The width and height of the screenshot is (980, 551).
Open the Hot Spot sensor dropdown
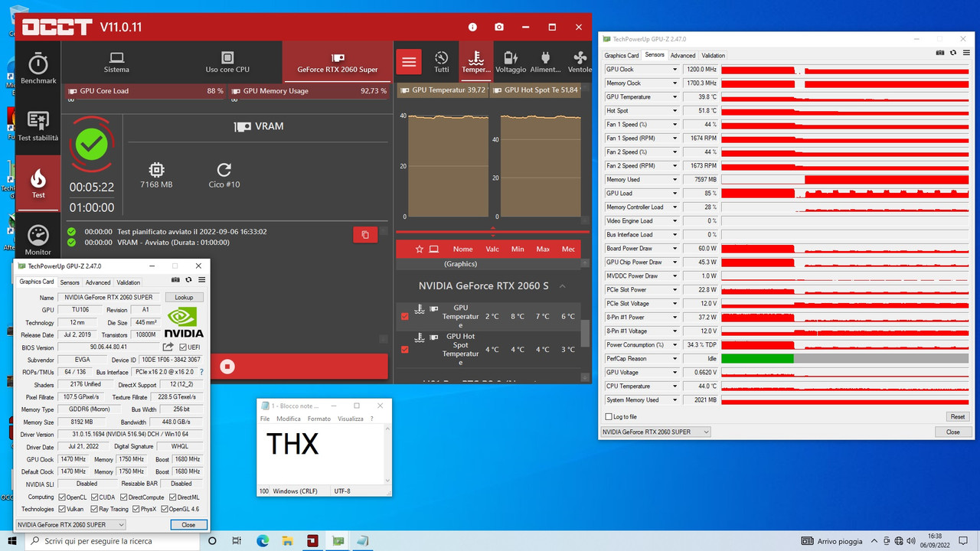click(675, 111)
